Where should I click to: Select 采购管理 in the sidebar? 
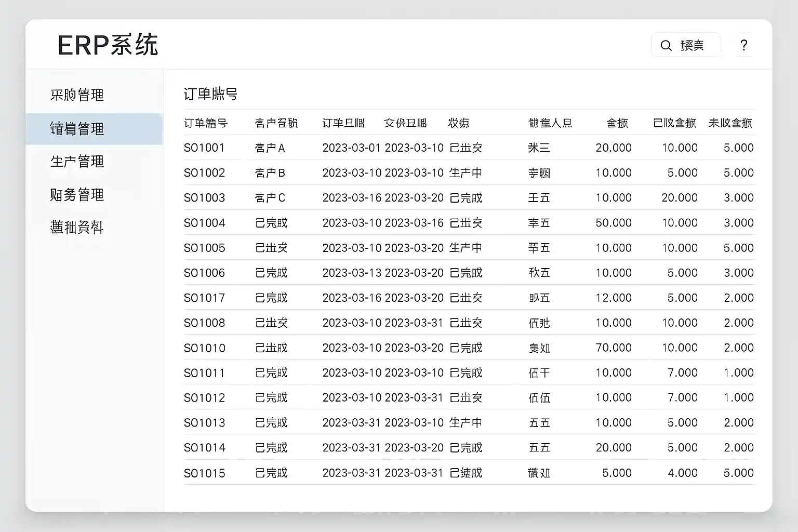pos(77,95)
